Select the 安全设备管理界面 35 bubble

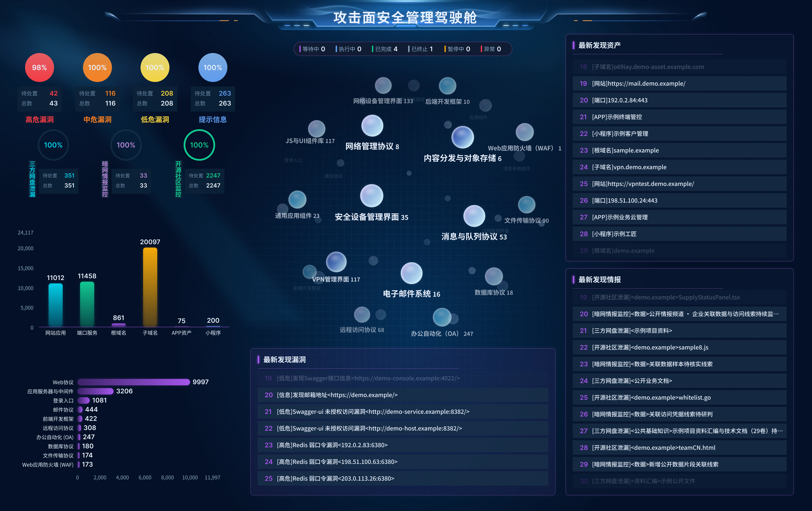coord(372,196)
